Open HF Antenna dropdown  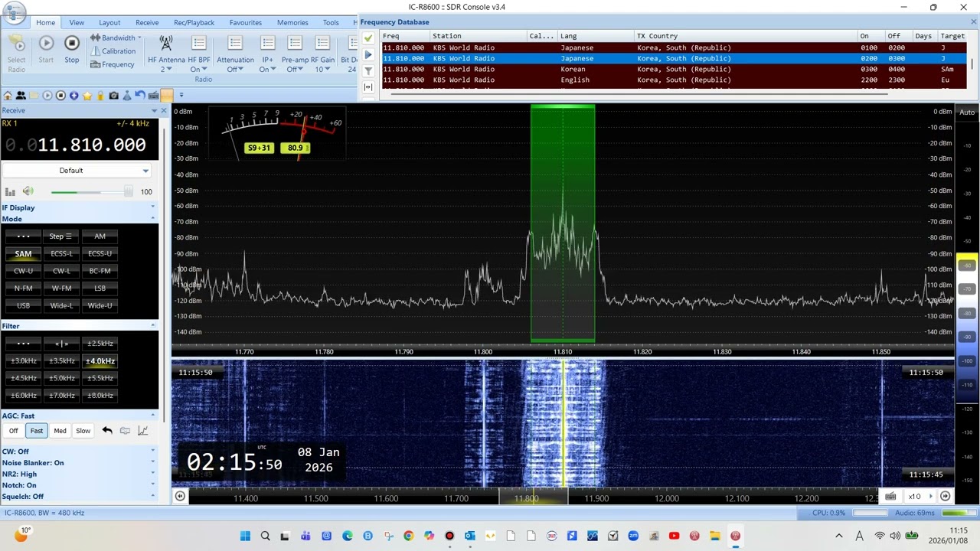pyautogui.click(x=166, y=53)
